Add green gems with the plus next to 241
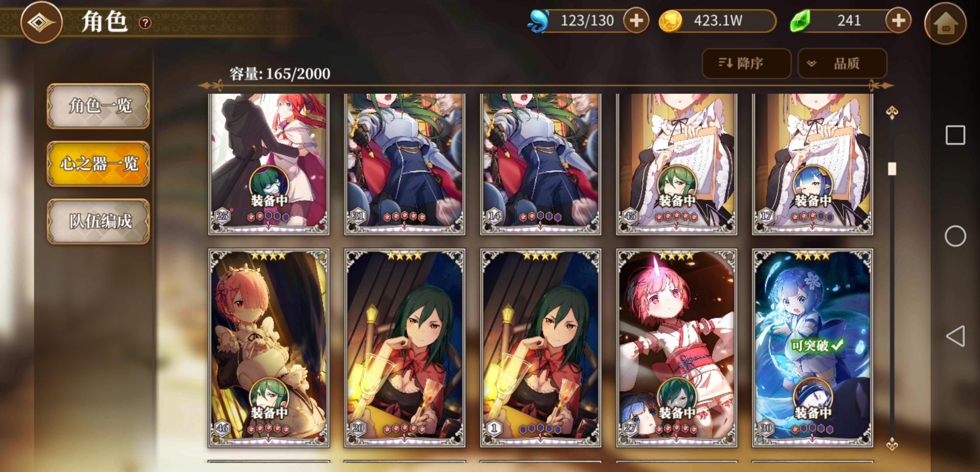 point(898,21)
